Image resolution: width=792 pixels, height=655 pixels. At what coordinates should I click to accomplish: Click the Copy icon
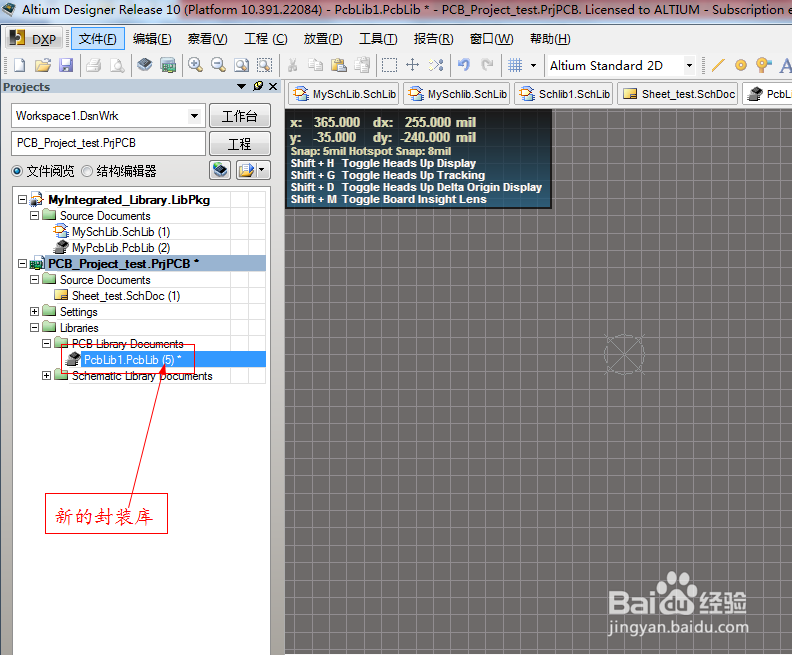tap(315, 65)
